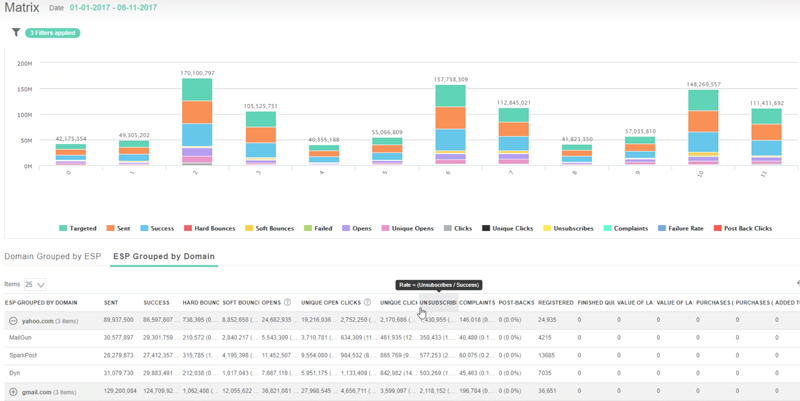Open the filter funnel icon
This screenshot has height=401, width=800.
tap(16, 33)
